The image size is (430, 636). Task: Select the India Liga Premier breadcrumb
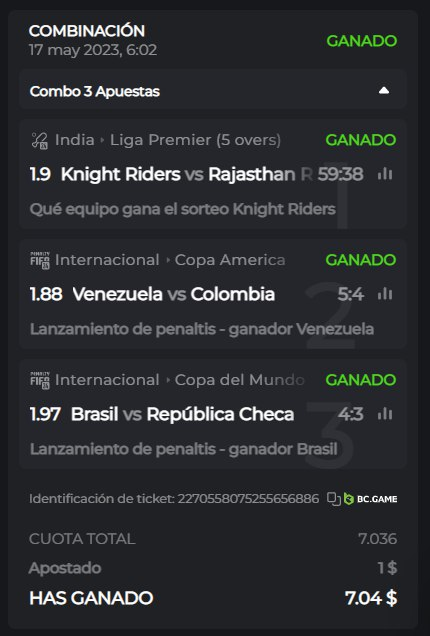(168, 140)
